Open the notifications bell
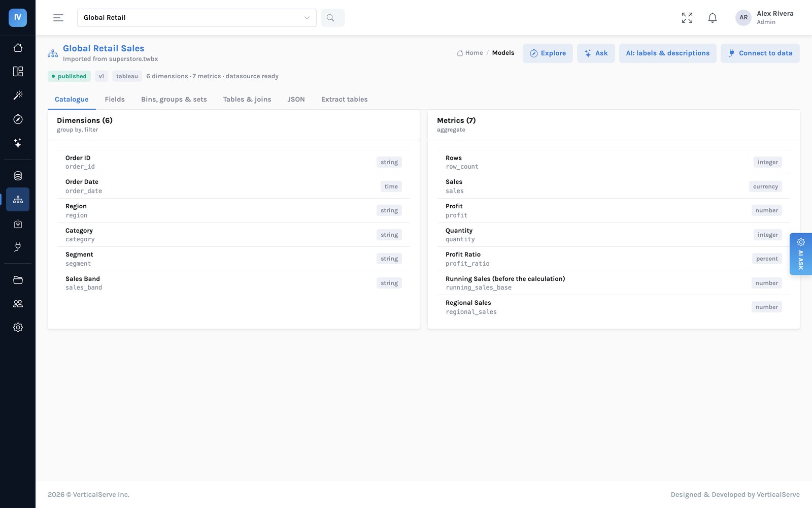Image resolution: width=812 pixels, height=508 pixels. pyautogui.click(x=713, y=18)
